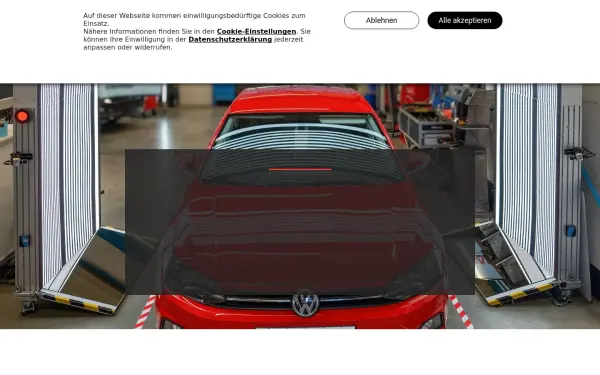
Task: Open the Datenschutzerklärung link
Action: point(230,39)
